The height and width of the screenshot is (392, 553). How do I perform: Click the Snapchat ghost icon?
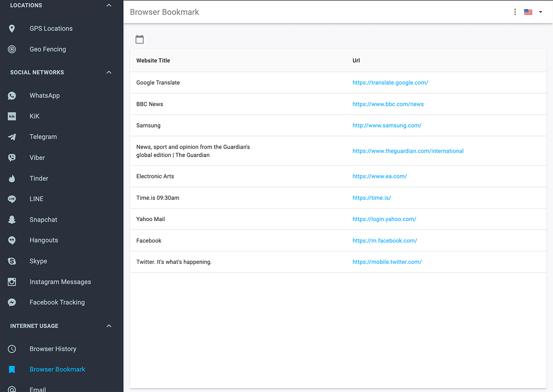click(x=12, y=220)
